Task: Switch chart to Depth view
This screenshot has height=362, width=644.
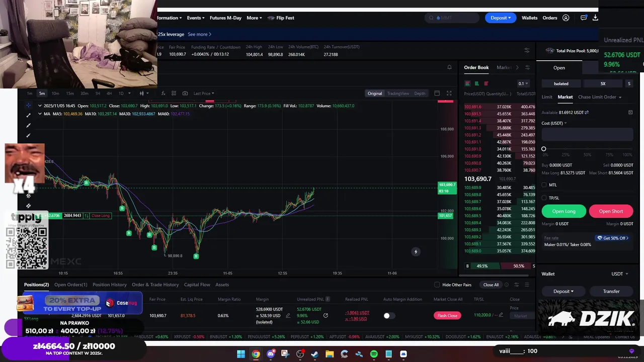Action: (x=420, y=93)
